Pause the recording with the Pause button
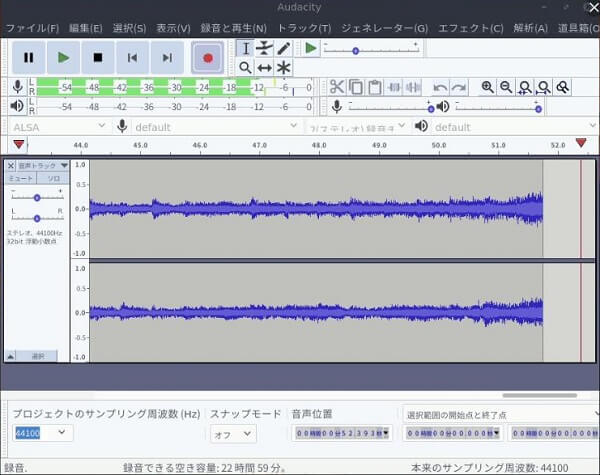 [29, 58]
